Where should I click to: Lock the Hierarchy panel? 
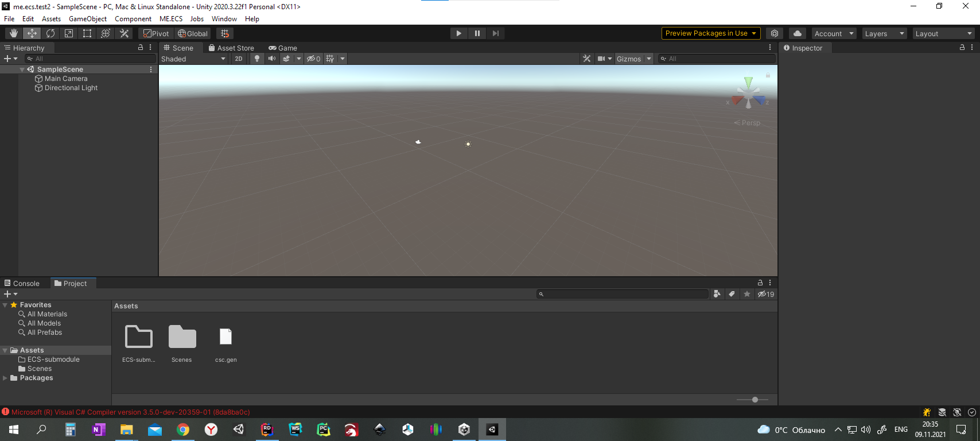coord(141,48)
